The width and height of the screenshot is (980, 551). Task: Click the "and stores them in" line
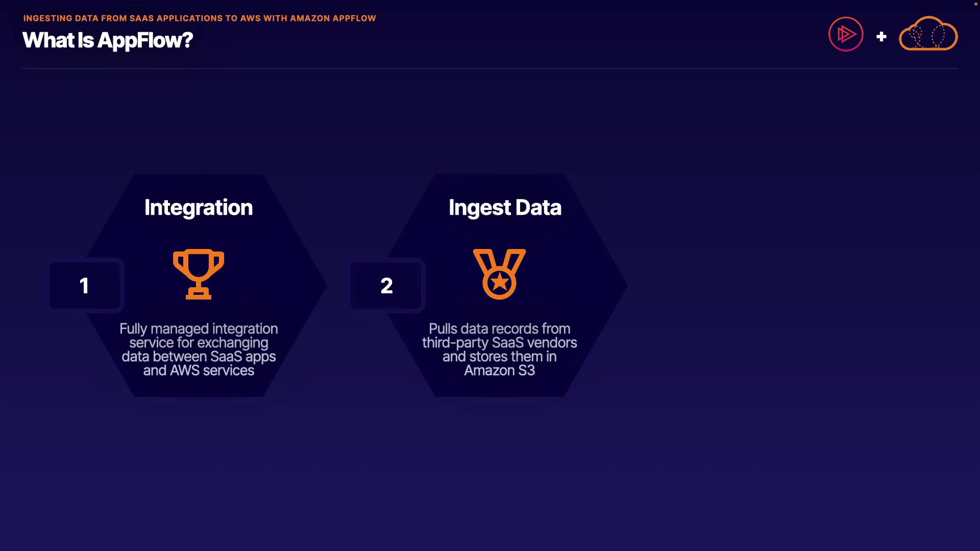[499, 357]
